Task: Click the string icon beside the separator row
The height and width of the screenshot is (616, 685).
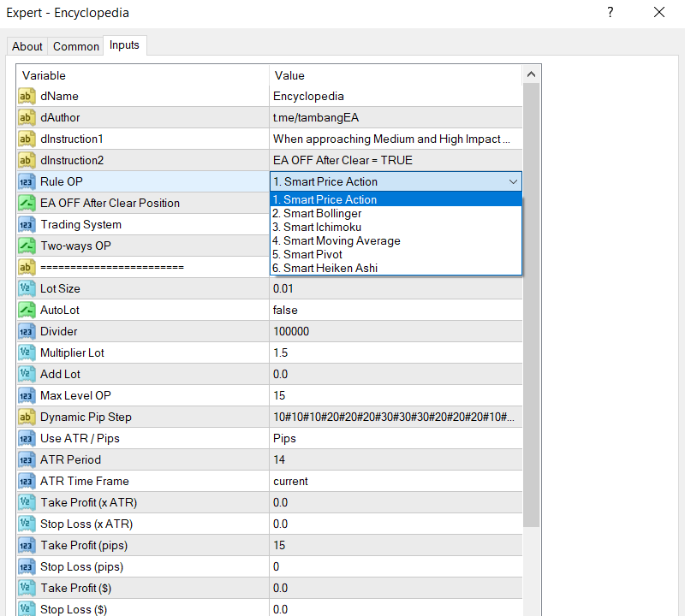Action: [x=27, y=267]
